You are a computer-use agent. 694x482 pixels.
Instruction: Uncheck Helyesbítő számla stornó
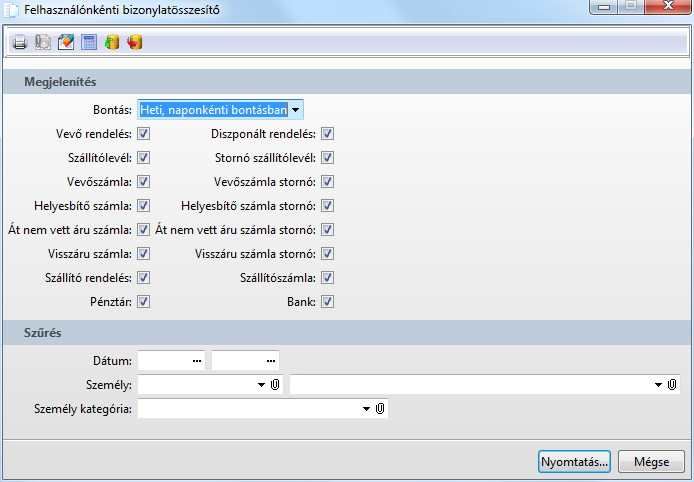click(328, 206)
